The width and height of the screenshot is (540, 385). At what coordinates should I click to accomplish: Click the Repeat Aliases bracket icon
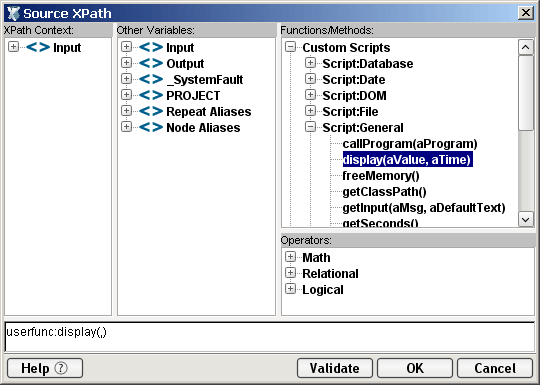[x=151, y=111]
